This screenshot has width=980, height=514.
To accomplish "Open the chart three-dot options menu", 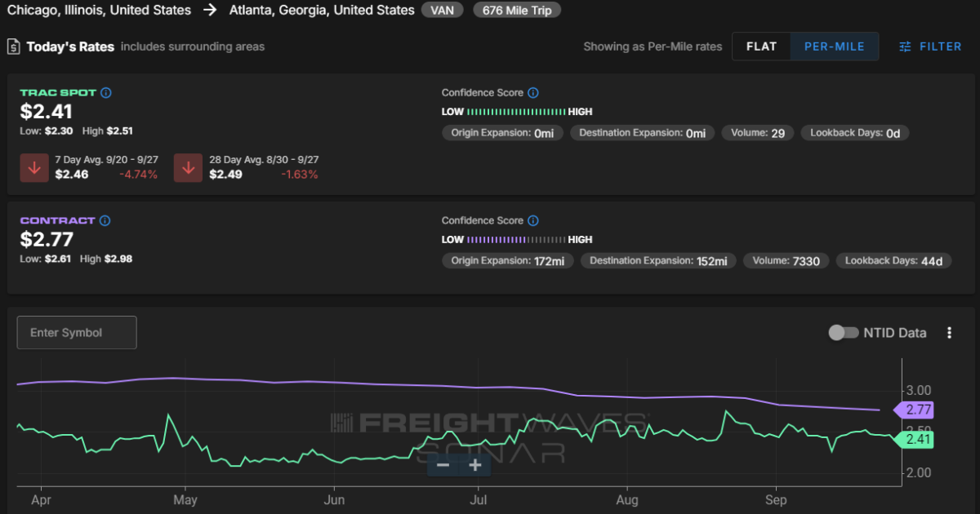I will (949, 333).
